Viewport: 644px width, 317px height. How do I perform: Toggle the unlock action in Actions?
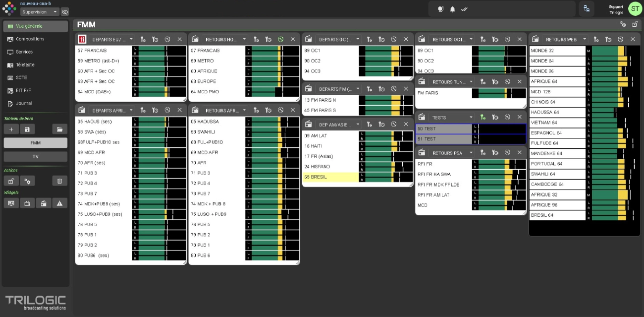pos(11,181)
